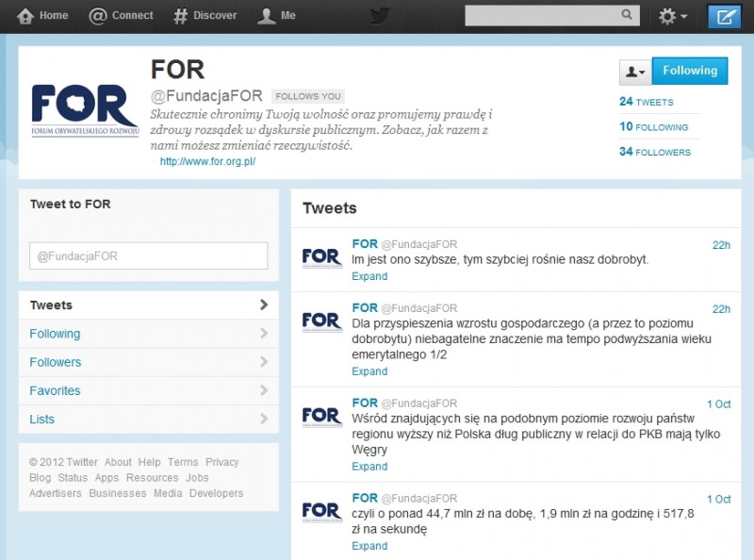Click the 1 Oct timestamp on 'czyli o ponad' tweet
The image size is (754, 560).
click(x=718, y=500)
